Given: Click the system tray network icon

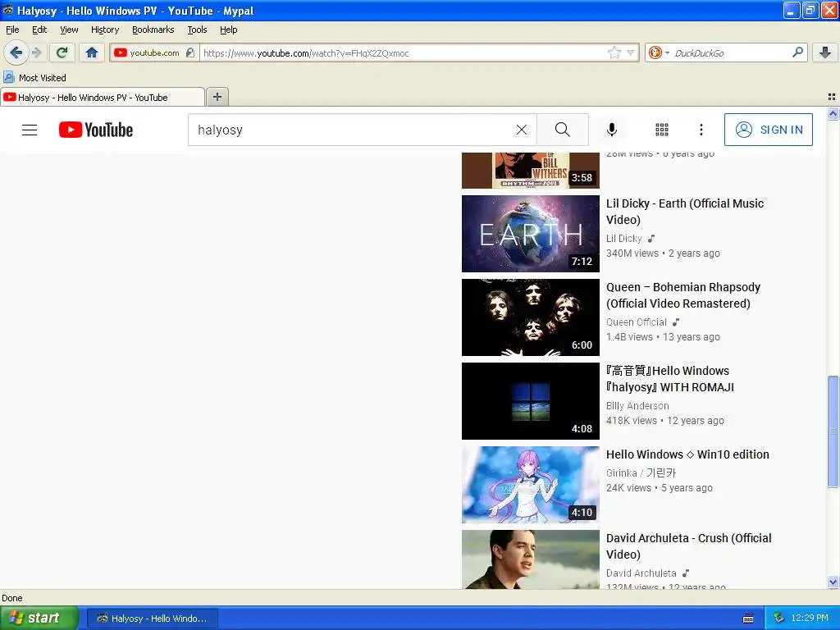Looking at the screenshot, I should click(x=779, y=618).
